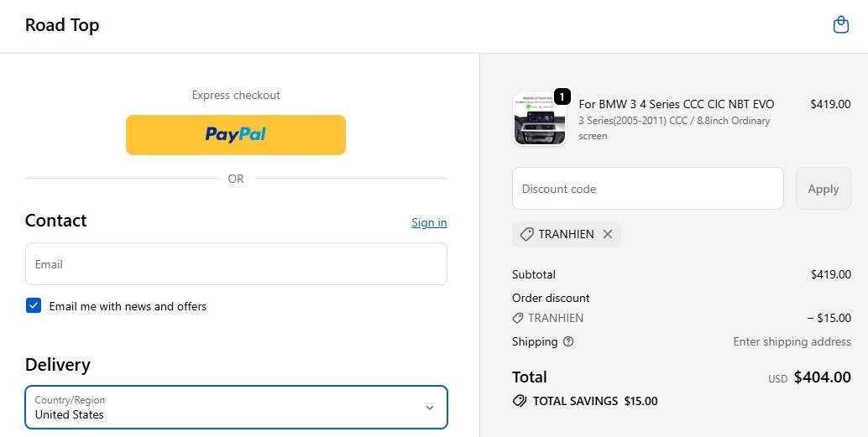
Task: Click the $404.00 total amount
Action: click(x=822, y=377)
